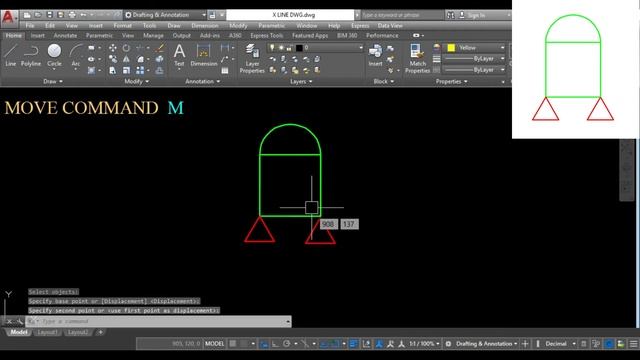The height and width of the screenshot is (360, 640).
Task: Activate the Rotate tool icon
Action: tap(126, 48)
